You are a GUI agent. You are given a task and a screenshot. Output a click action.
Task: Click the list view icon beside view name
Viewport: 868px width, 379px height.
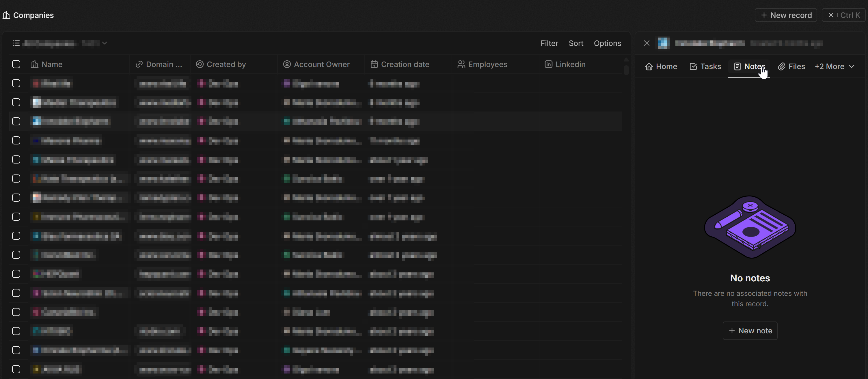pyautogui.click(x=16, y=43)
